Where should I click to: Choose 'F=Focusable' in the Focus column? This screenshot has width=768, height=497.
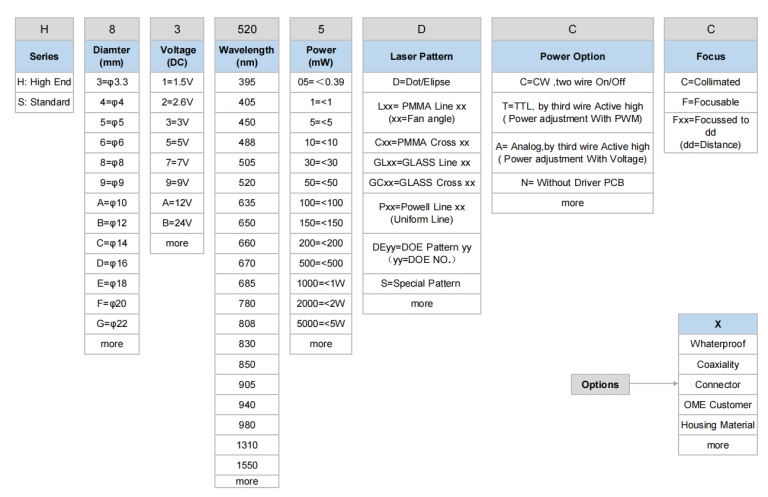[710, 102]
